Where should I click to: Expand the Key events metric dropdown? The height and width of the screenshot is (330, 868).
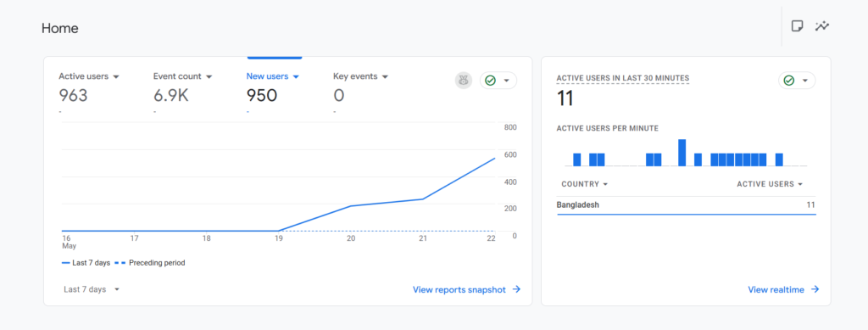385,76
